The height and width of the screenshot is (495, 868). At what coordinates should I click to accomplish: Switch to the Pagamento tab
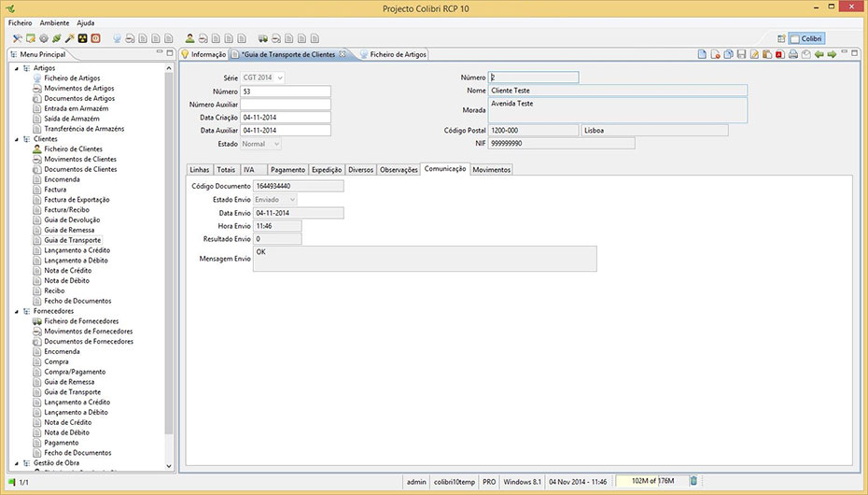point(287,170)
